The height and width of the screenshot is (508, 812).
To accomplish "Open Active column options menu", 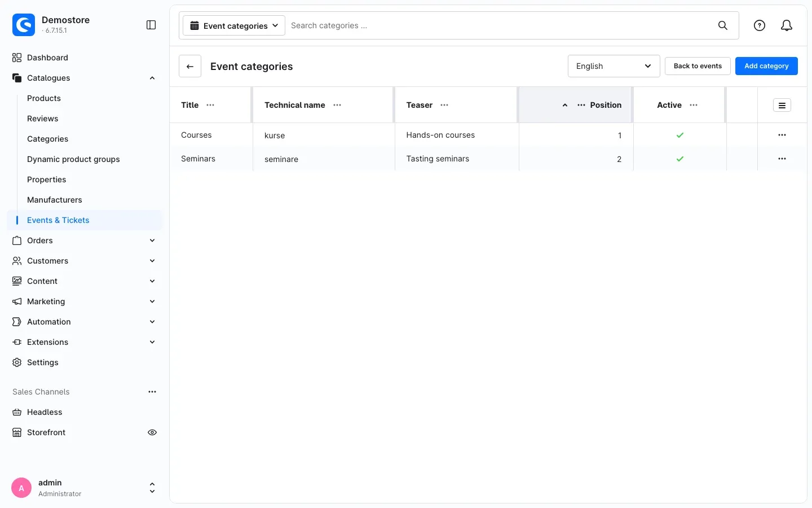I will [x=694, y=105].
